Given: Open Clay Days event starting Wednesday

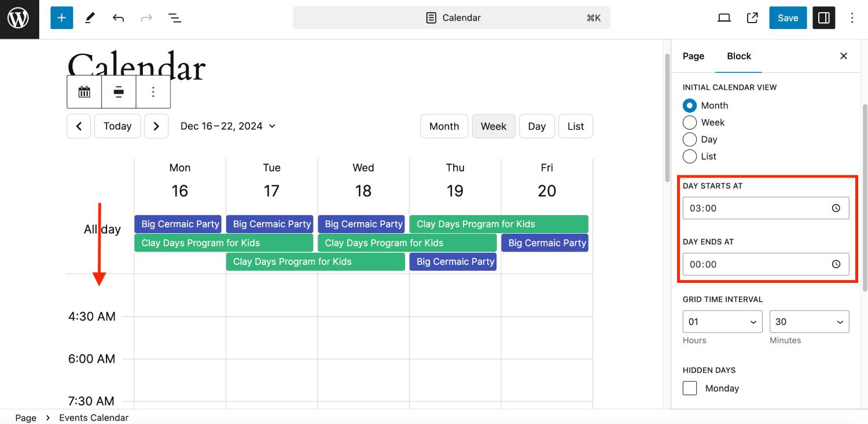Looking at the screenshot, I should click(407, 243).
